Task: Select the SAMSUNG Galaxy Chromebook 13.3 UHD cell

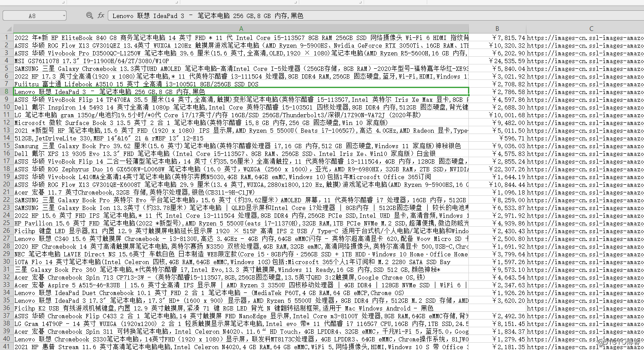Action: point(241,68)
